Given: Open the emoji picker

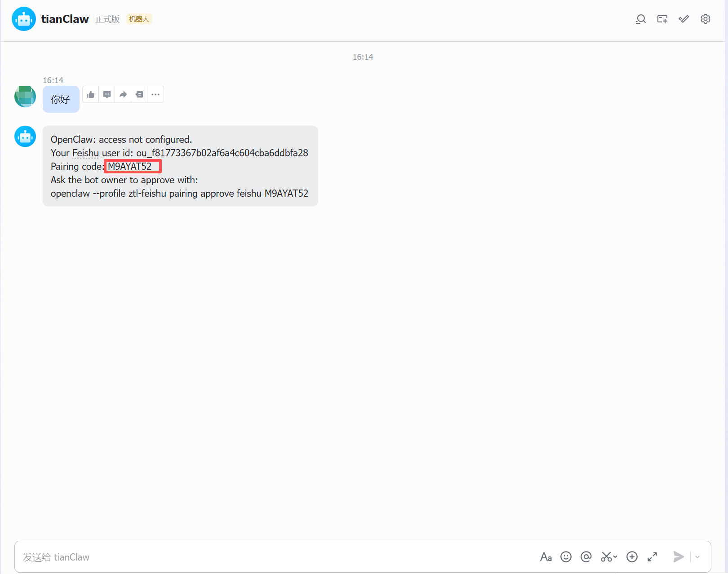Looking at the screenshot, I should coord(566,556).
